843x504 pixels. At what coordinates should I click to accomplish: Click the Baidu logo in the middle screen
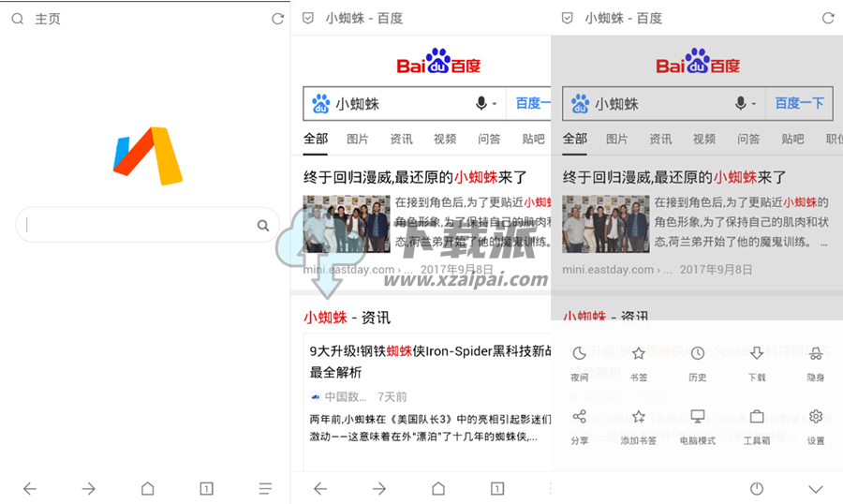(438, 61)
